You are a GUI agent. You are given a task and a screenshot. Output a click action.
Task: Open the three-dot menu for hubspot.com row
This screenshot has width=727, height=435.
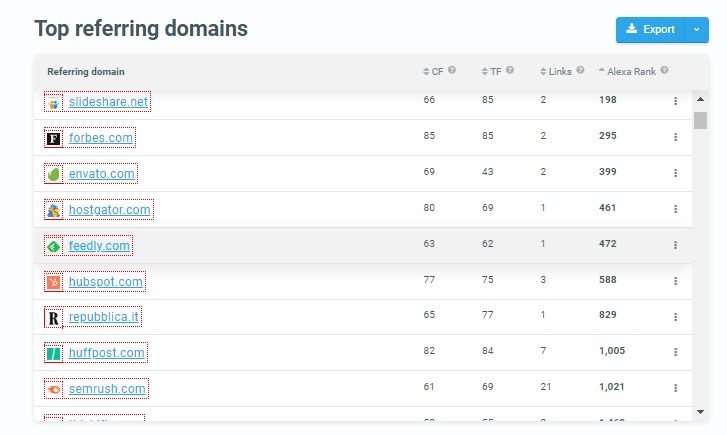[x=676, y=281]
